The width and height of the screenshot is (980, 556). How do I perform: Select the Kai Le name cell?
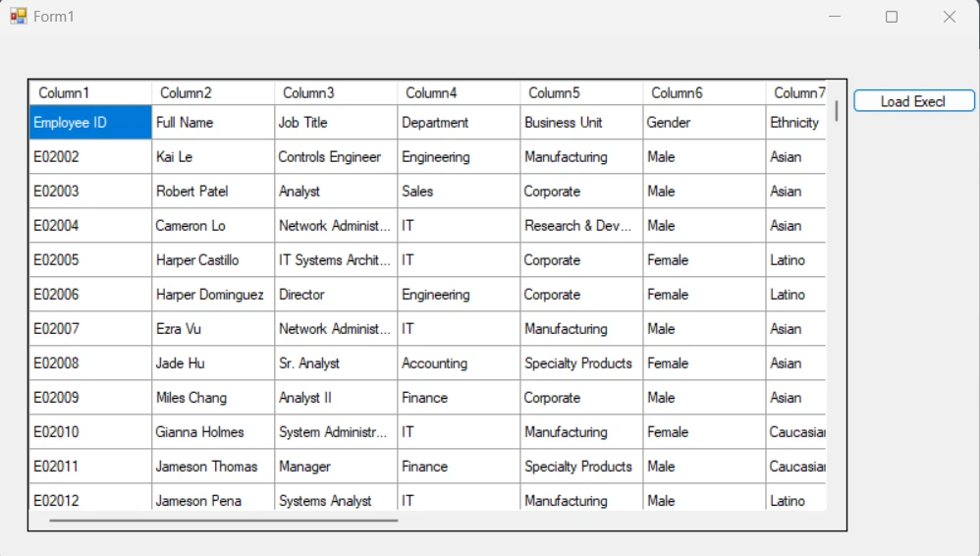click(213, 157)
